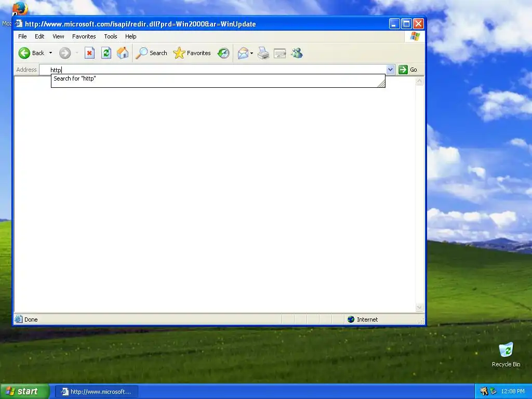Image resolution: width=532 pixels, height=399 pixels.
Task: Click the Windows flag logo throbber
Action: (x=415, y=36)
